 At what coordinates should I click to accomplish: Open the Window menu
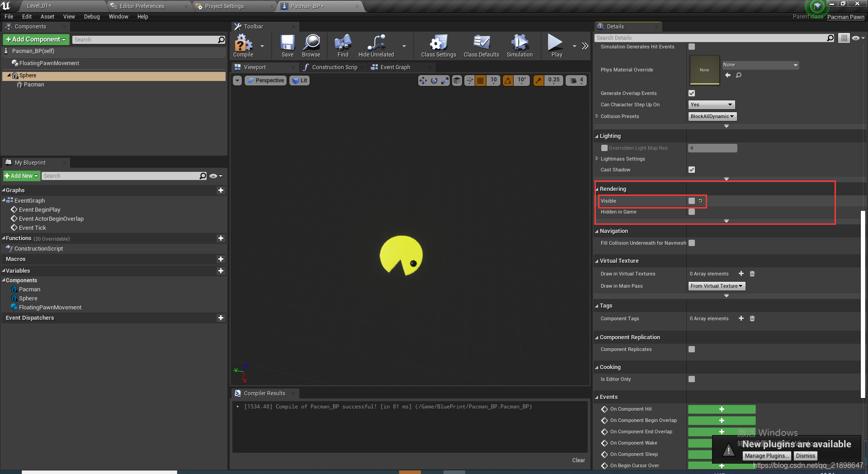(x=118, y=17)
